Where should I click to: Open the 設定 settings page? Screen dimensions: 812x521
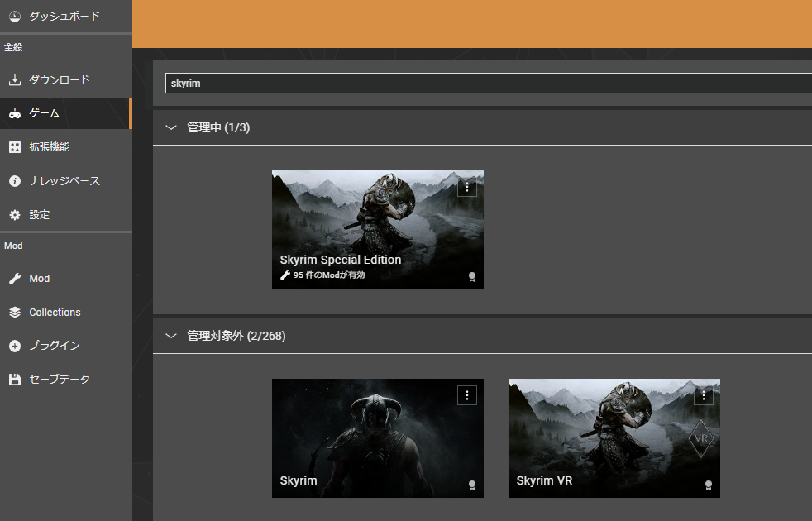[66, 215]
